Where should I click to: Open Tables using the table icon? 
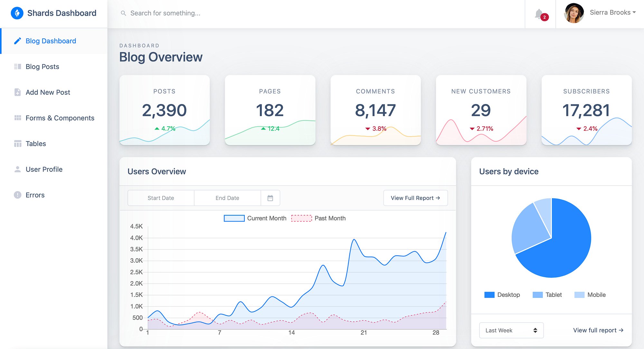18,144
